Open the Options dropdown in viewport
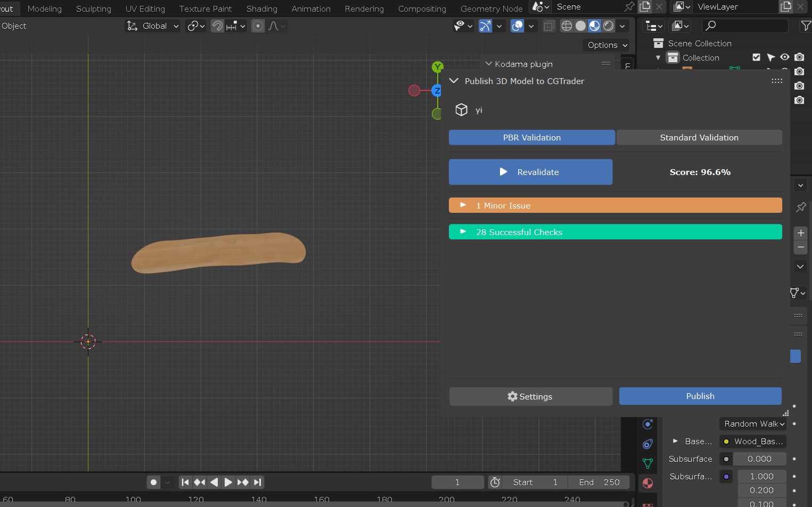Image resolution: width=812 pixels, height=507 pixels. (607, 45)
